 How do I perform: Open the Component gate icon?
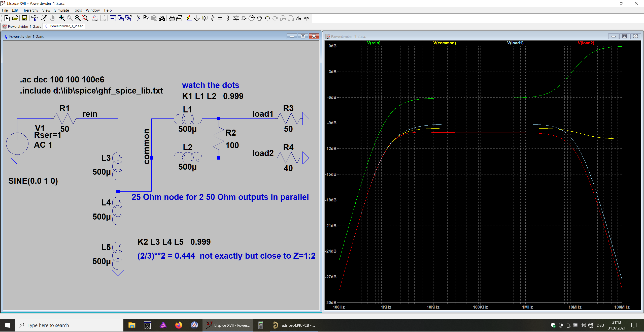tap(244, 18)
